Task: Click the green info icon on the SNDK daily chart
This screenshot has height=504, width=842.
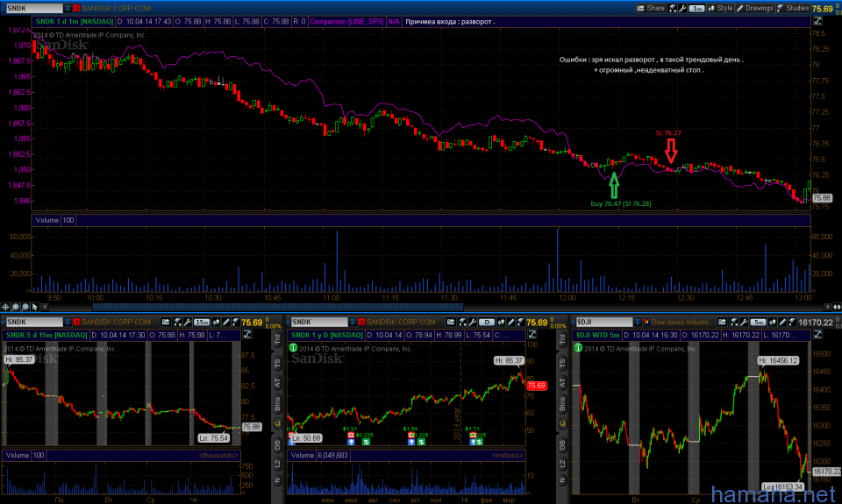Action: 295,349
